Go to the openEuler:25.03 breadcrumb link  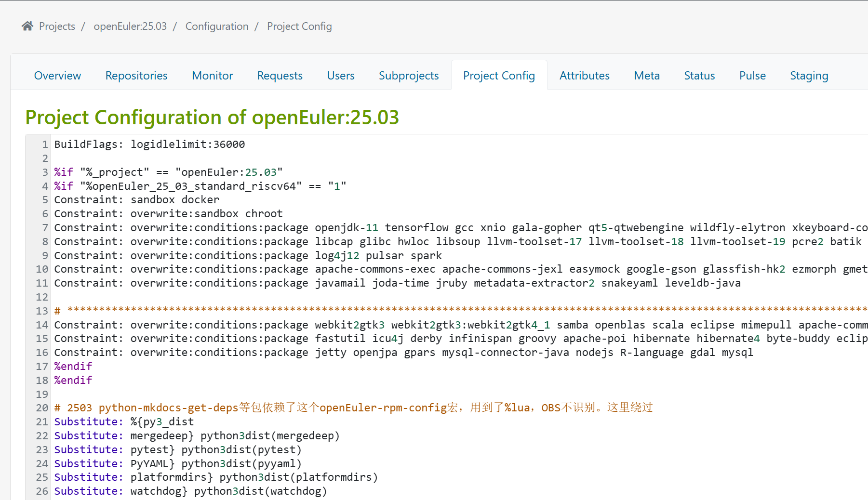[130, 26]
